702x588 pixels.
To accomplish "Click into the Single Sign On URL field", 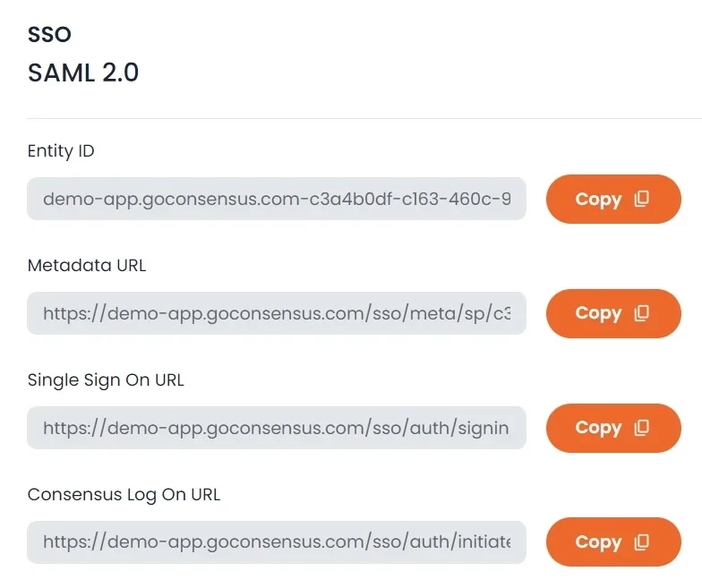I will coord(276,428).
